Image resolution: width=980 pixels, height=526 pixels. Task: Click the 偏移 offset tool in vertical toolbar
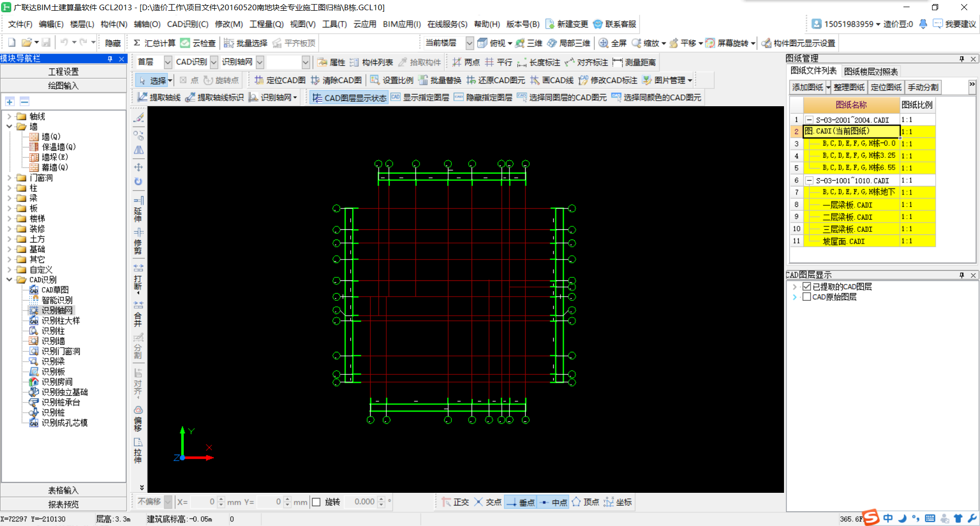pos(138,419)
